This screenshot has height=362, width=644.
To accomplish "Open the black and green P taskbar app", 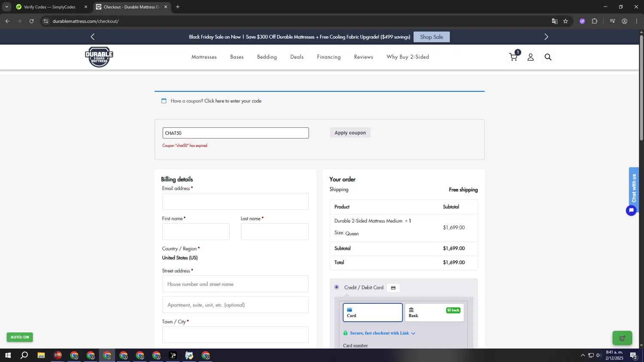I will click(x=173, y=355).
